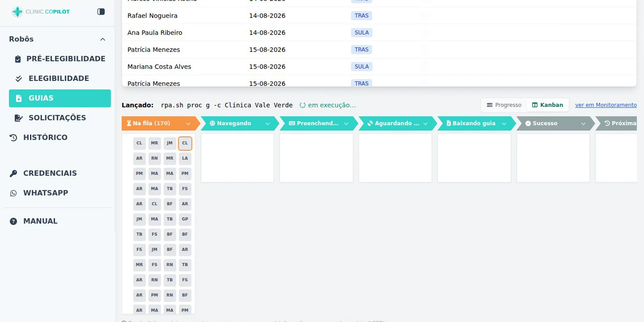The height and width of the screenshot is (322, 644).
Task: Click the em execução spinner icon
Action: pyautogui.click(x=303, y=106)
